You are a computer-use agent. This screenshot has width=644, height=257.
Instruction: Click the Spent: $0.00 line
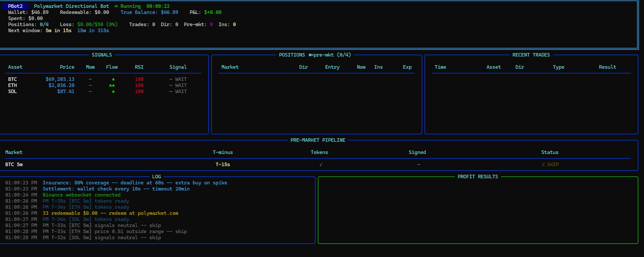click(25, 18)
